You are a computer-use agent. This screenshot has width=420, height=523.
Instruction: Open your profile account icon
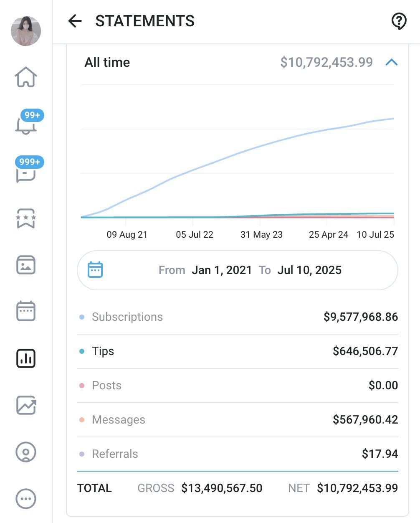pos(26,452)
